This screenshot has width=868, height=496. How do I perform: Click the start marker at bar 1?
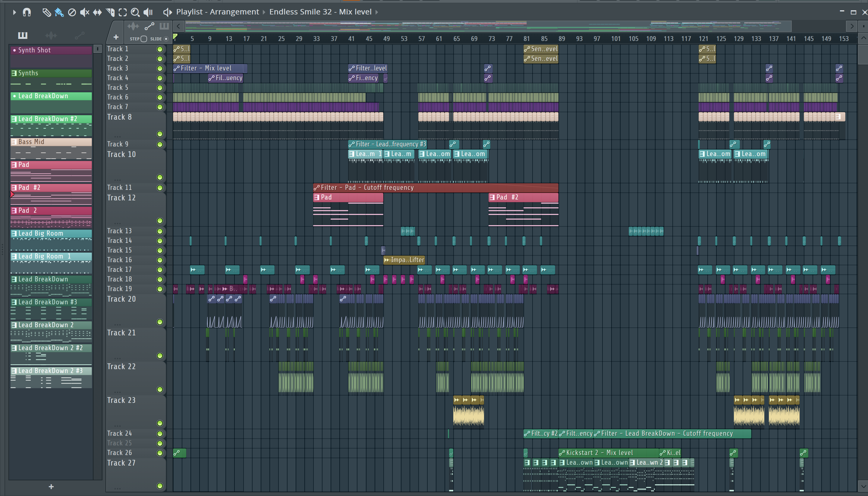pyautogui.click(x=175, y=37)
